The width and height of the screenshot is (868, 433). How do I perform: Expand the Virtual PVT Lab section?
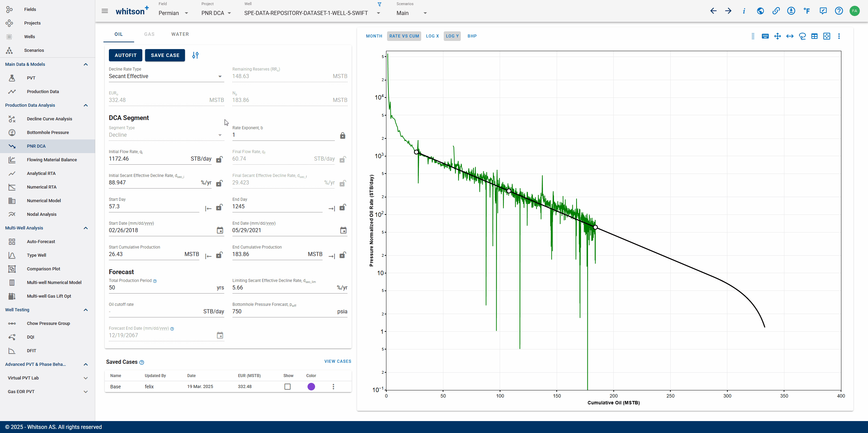86,378
